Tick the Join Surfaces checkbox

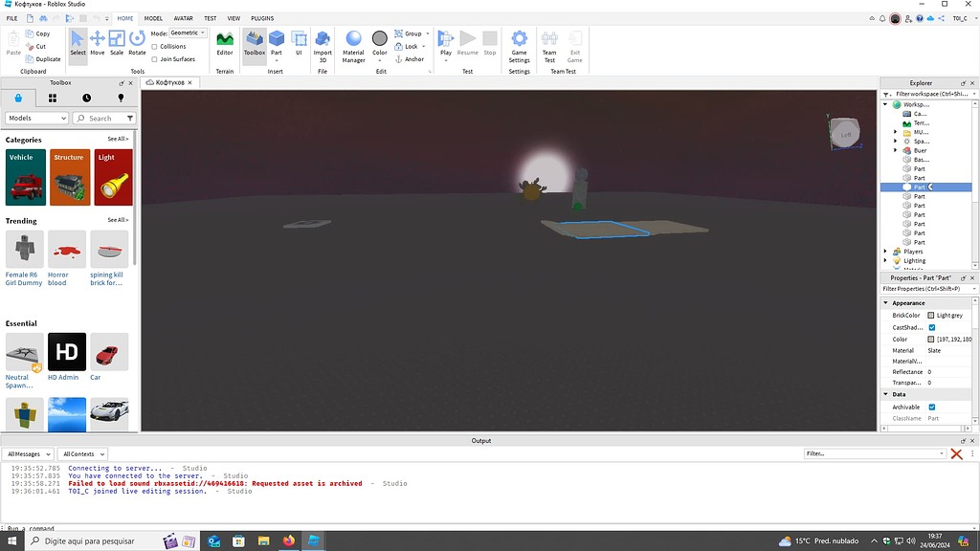155,59
